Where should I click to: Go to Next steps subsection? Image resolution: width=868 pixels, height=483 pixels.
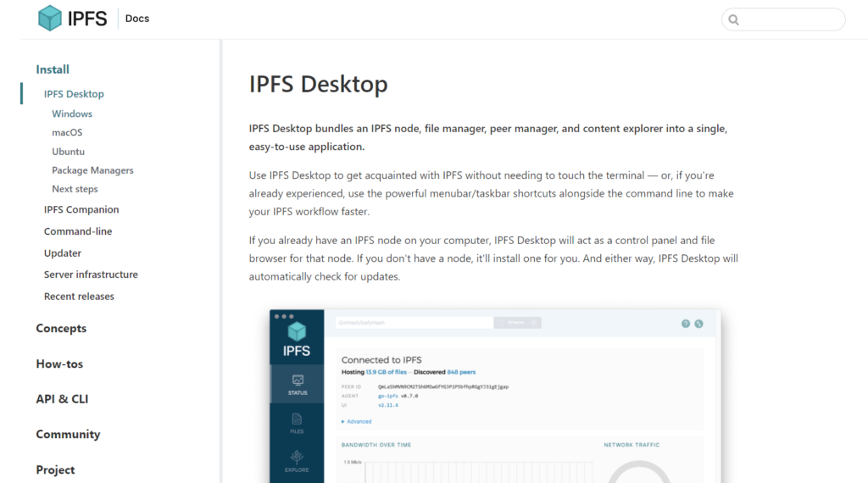(x=75, y=189)
